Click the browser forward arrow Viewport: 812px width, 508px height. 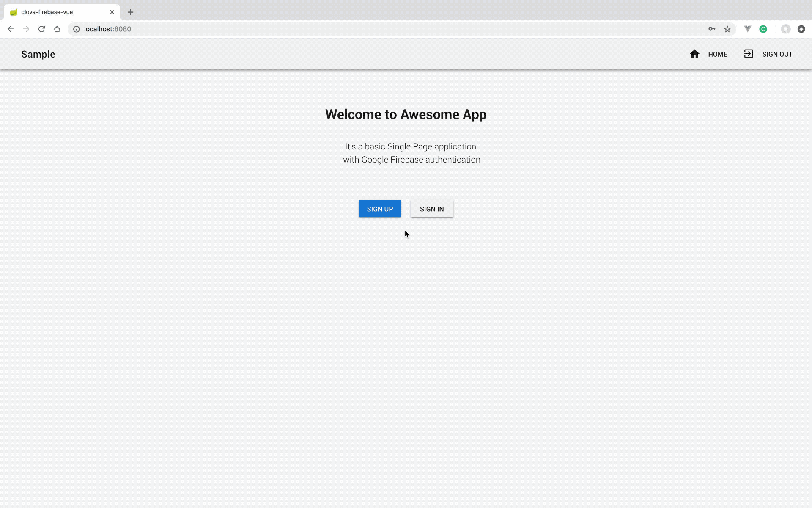pos(26,29)
